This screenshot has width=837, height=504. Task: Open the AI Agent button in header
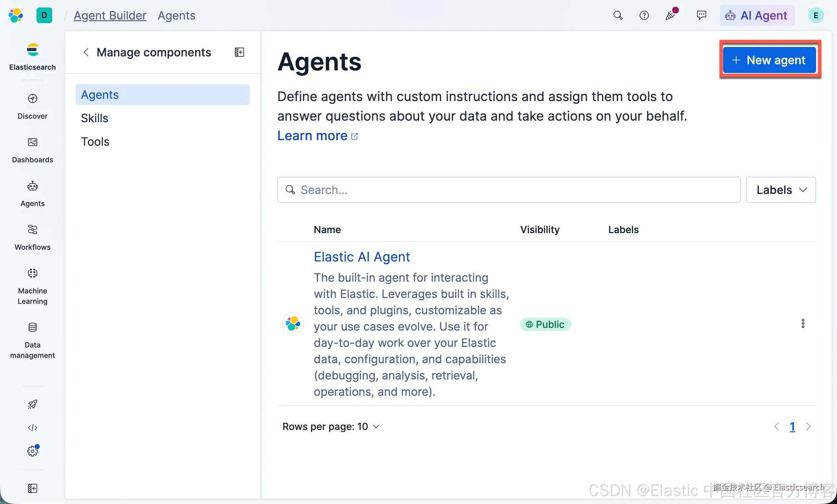(x=757, y=15)
